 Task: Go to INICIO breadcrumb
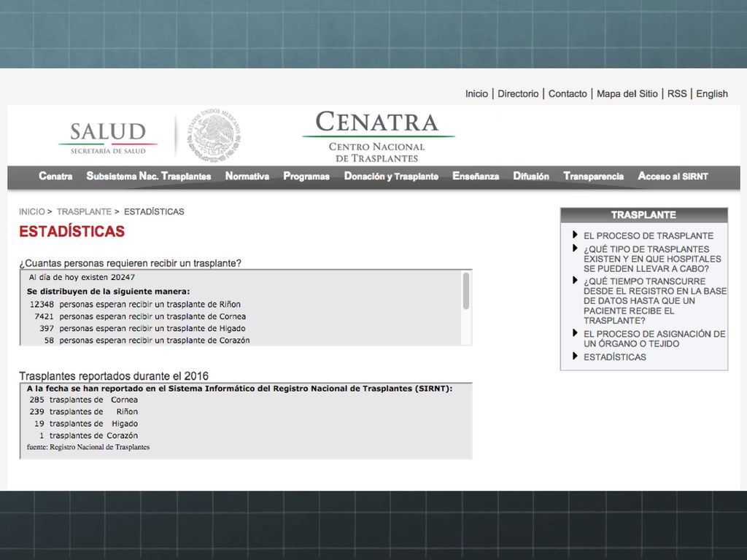point(32,211)
